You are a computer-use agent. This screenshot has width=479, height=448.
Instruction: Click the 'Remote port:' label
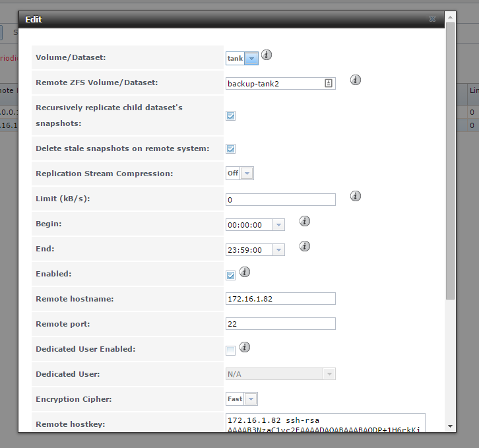click(63, 324)
